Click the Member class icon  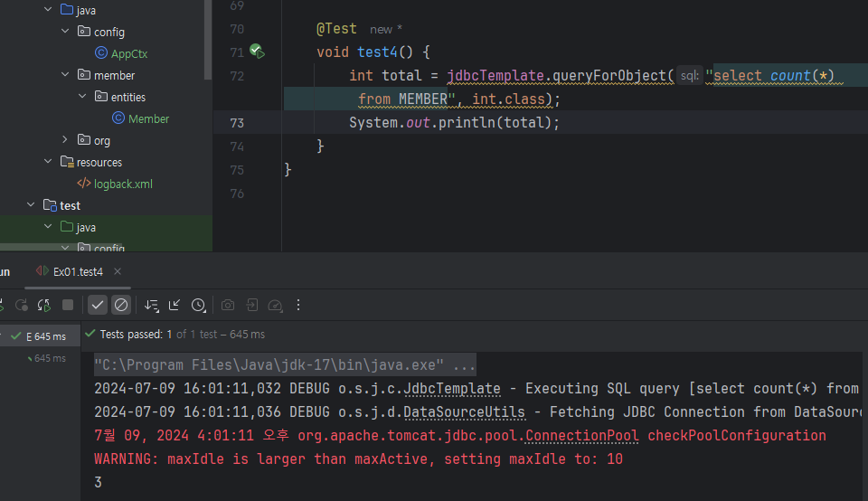tap(118, 118)
